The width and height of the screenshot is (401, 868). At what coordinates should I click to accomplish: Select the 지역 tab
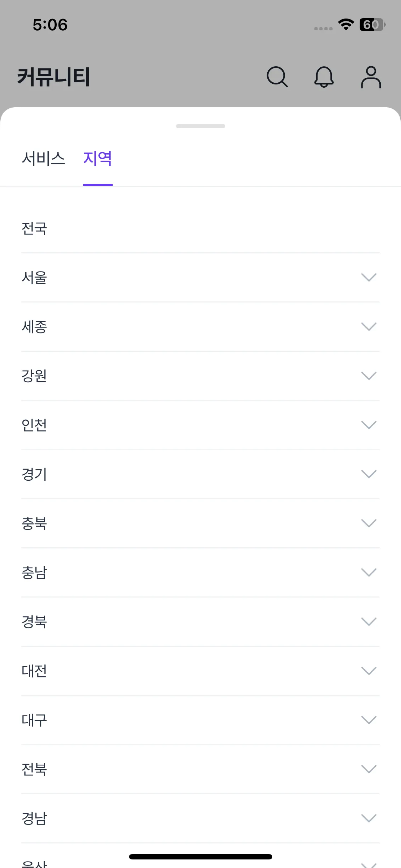[x=98, y=159]
